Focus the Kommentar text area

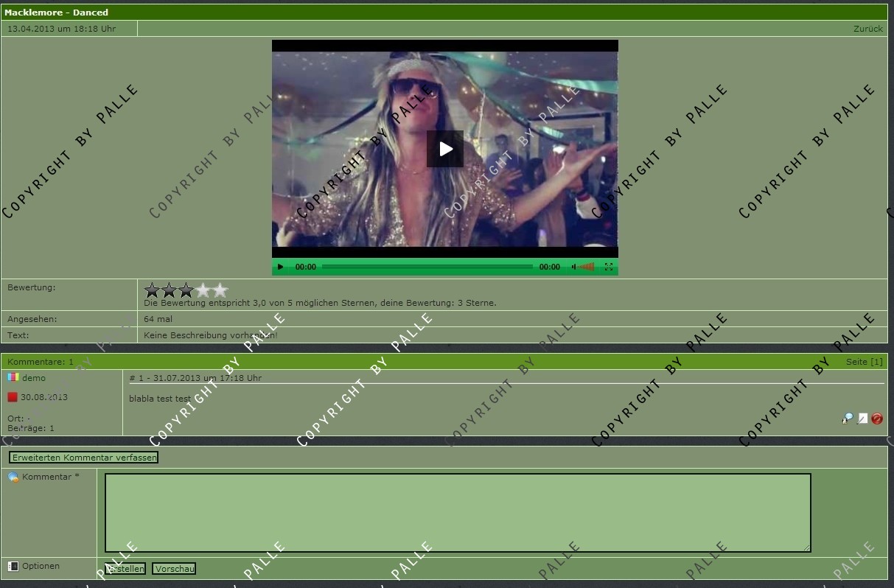tap(458, 513)
